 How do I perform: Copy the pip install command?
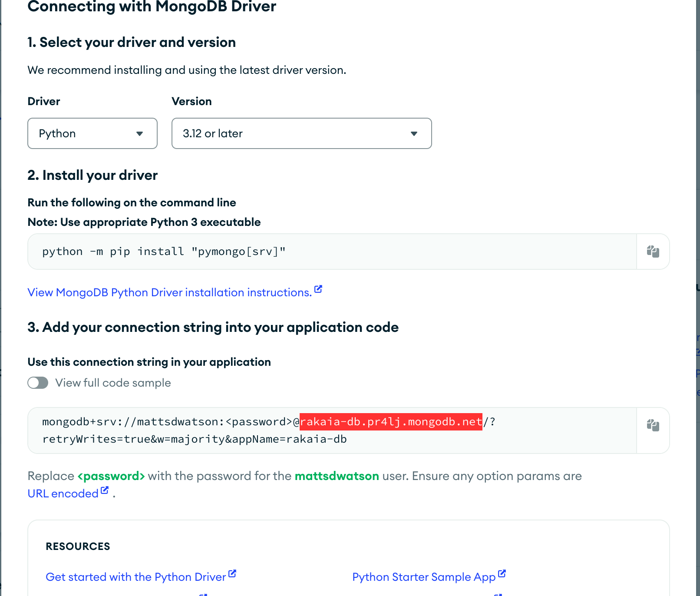pos(653,252)
